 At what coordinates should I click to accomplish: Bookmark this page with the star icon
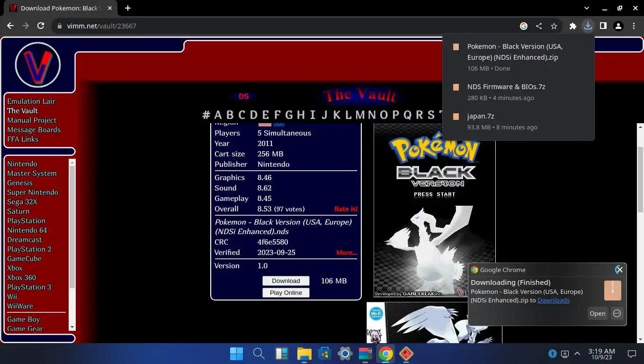tap(554, 26)
